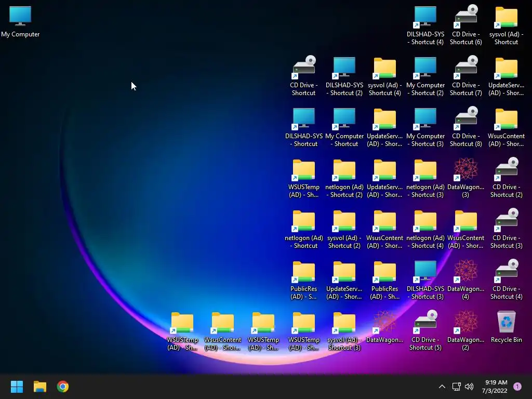Click CD Drive - Shortcut (8) icon
532x399 pixels.
coord(465,127)
